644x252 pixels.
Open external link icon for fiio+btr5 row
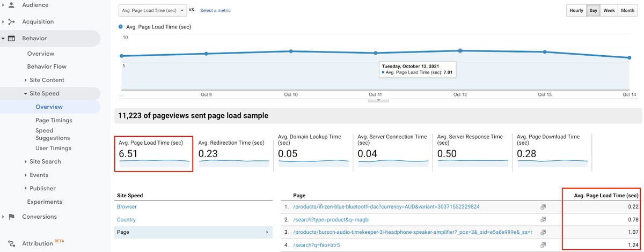[543, 245]
